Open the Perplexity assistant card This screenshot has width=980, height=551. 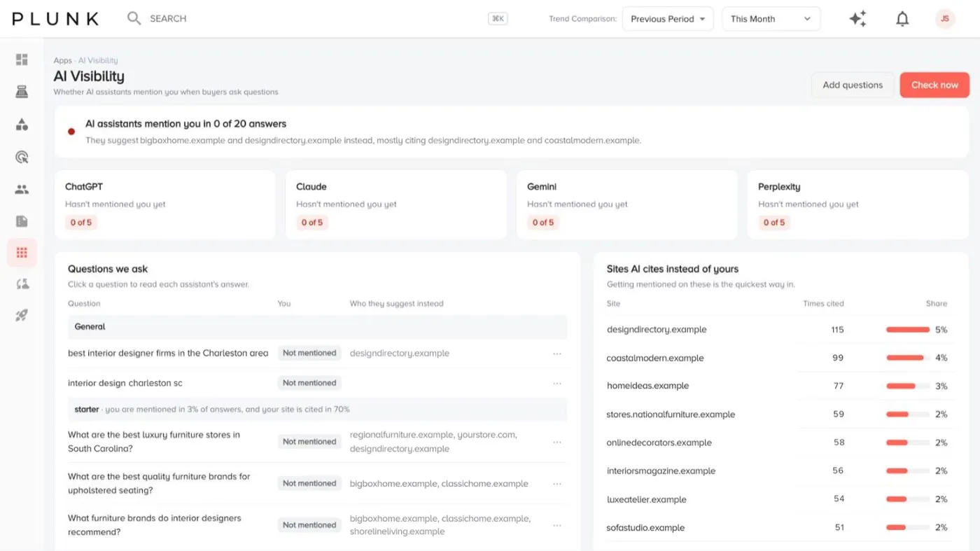pyautogui.click(x=858, y=205)
